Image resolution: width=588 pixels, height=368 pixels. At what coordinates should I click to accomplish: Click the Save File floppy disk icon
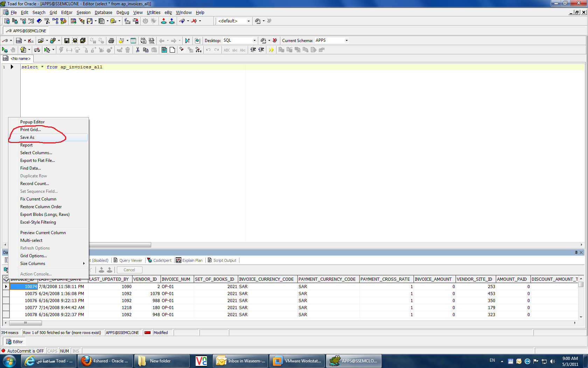click(x=66, y=41)
